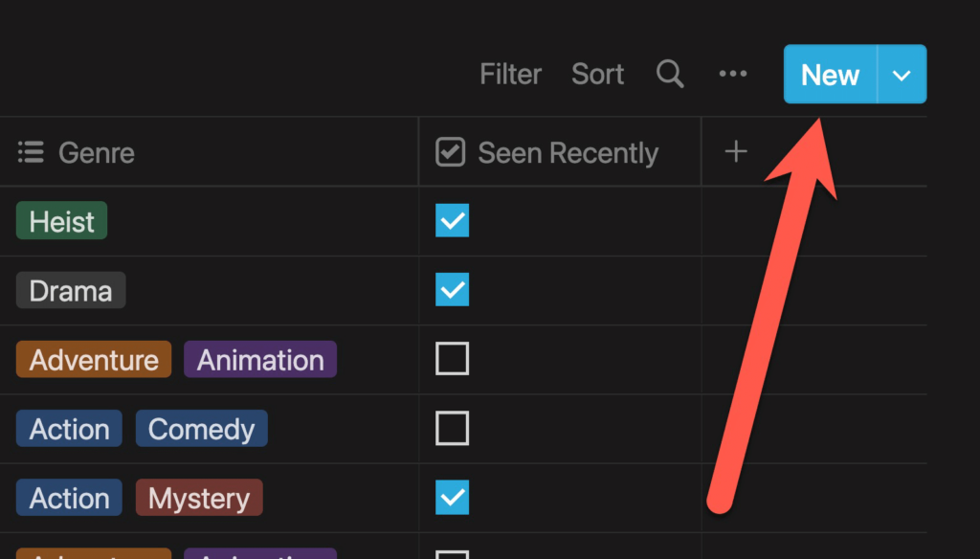Click the Comedy genre tag
This screenshot has height=559, width=980.
[201, 429]
